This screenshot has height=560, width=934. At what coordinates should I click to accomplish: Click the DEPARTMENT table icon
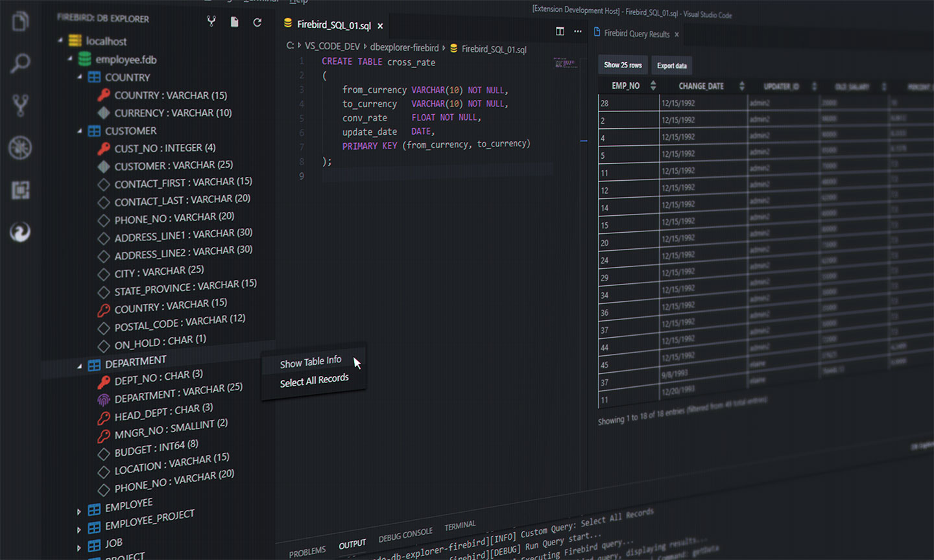click(x=94, y=365)
